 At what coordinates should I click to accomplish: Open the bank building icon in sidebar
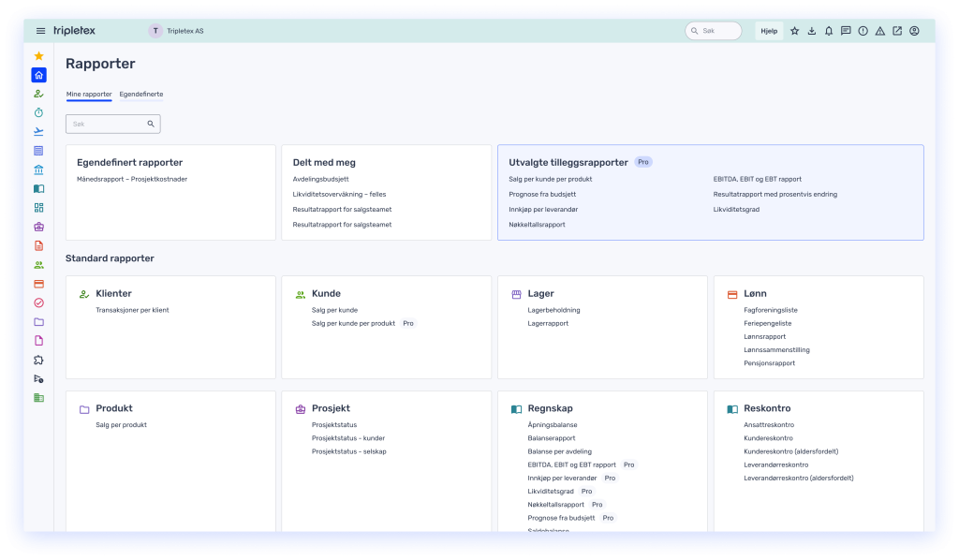pos(38,169)
